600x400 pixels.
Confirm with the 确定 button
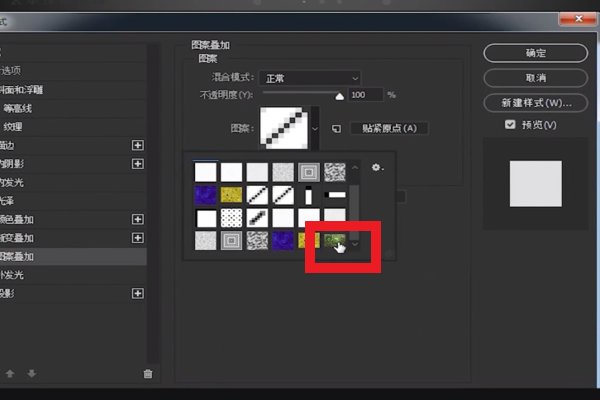[535, 53]
